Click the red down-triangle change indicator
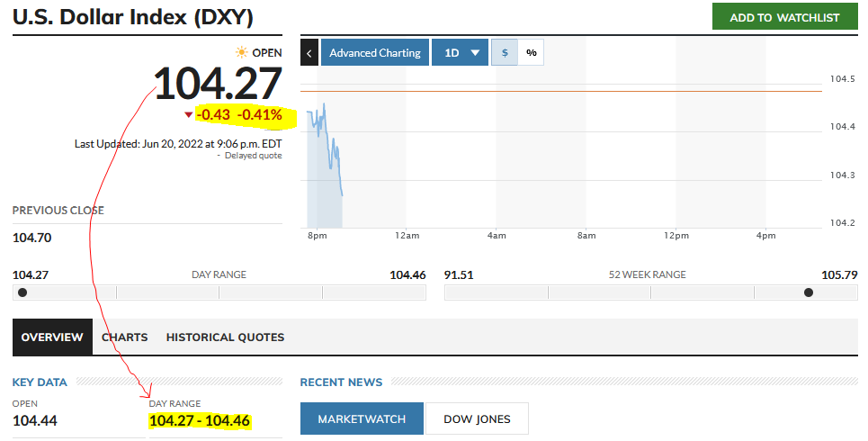The image size is (868, 441). pyautogui.click(x=188, y=114)
